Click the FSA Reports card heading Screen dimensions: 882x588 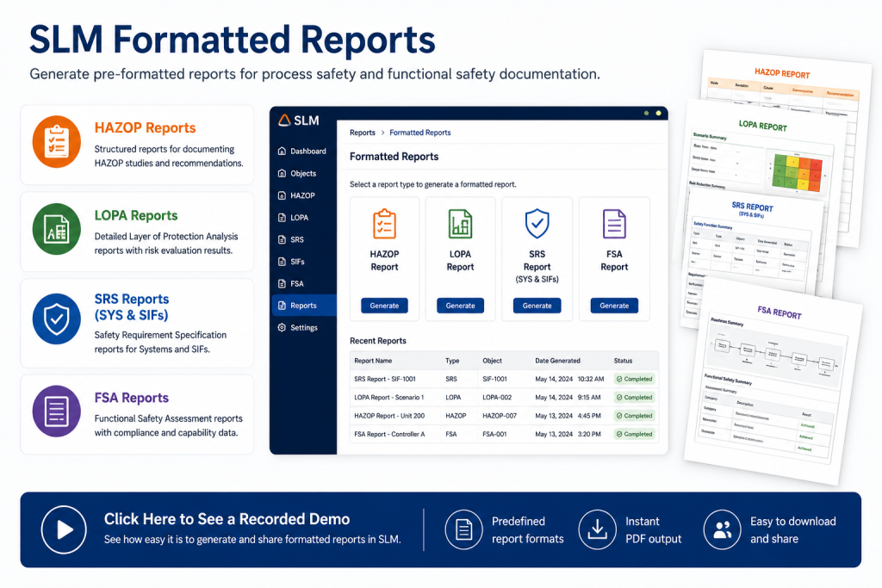coord(132,398)
